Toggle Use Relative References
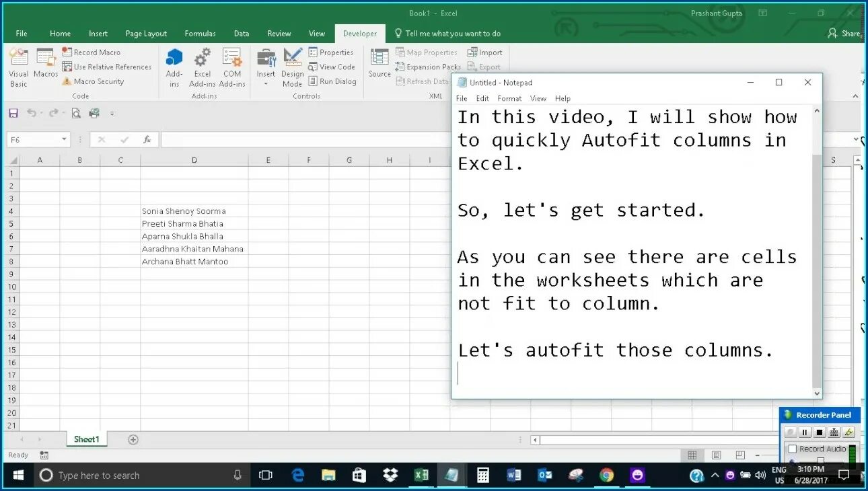Image resolution: width=868 pixels, height=491 pixels. click(107, 67)
